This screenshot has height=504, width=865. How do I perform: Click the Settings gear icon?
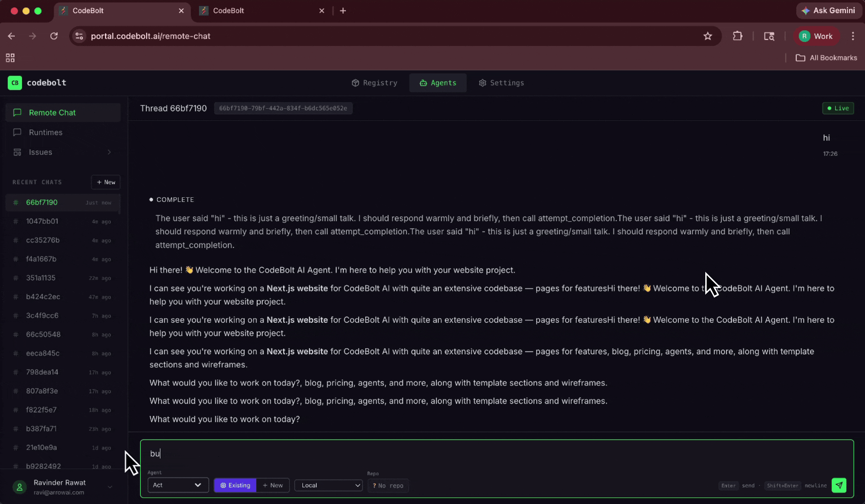[482, 83]
